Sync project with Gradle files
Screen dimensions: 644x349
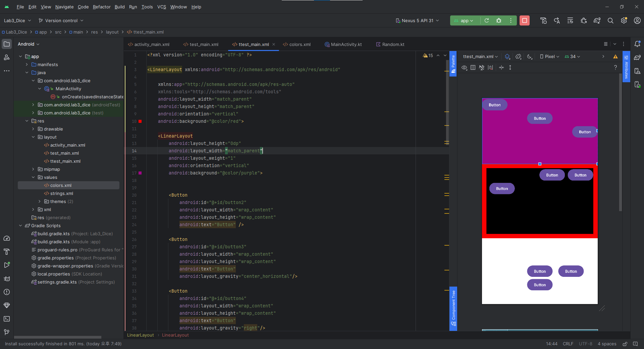pos(597,20)
